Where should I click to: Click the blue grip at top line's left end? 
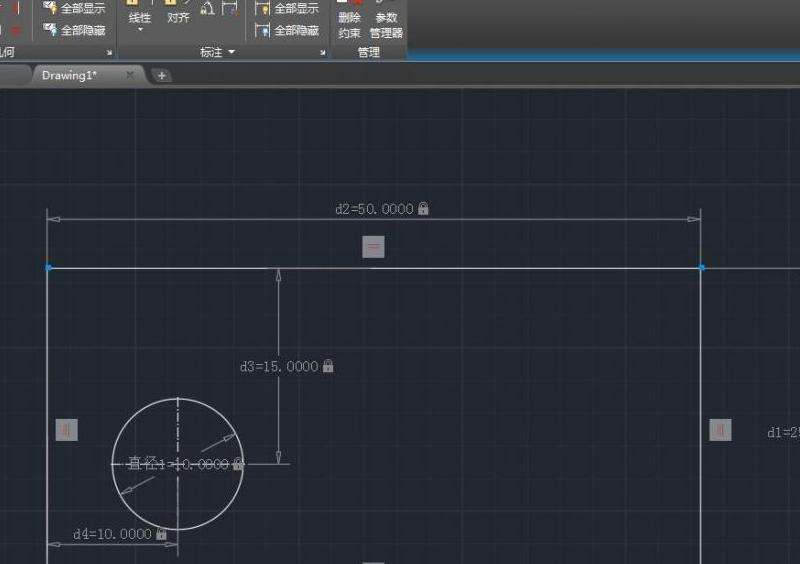click(x=48, y=267)
